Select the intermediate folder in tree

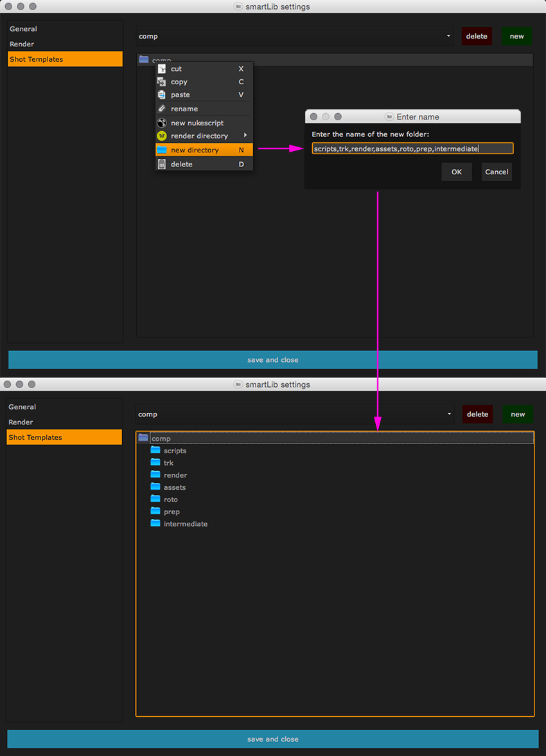(x=185, y=524)
